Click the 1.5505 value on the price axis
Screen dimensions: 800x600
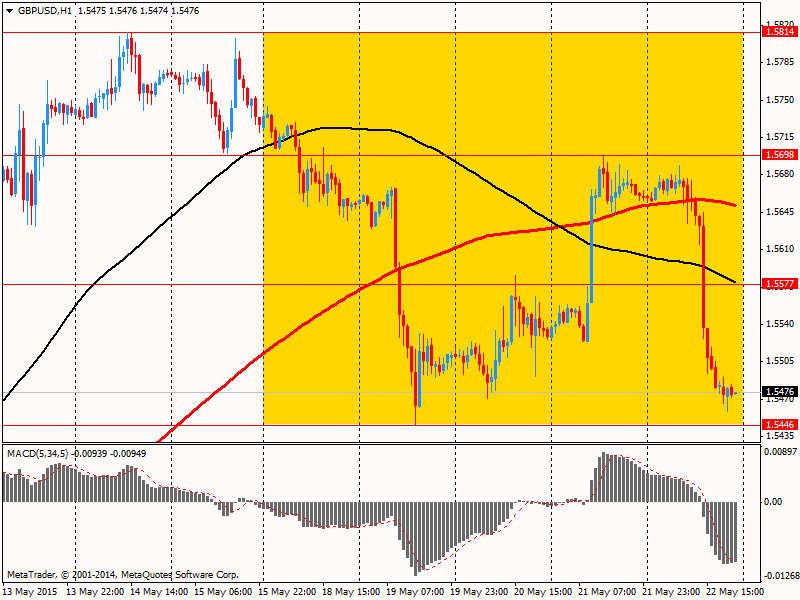pos(780,361)
